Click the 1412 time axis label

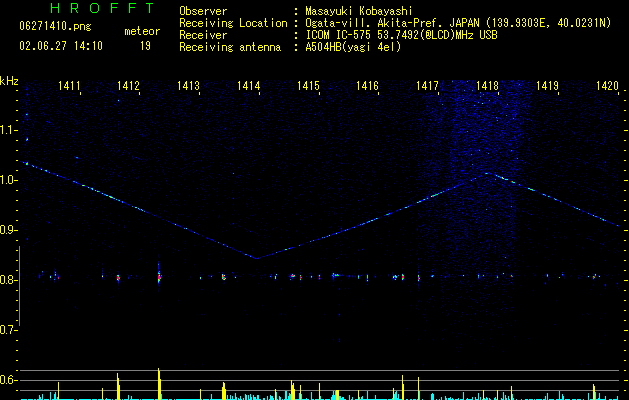click(x=128, y=85)
